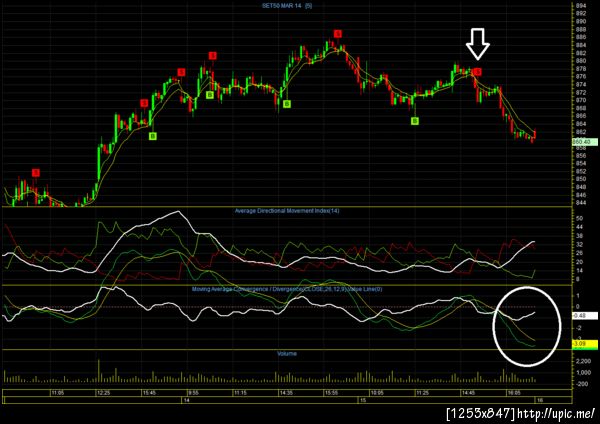Select the 11:15 time label
600x424 pixels.
point(240,393)
